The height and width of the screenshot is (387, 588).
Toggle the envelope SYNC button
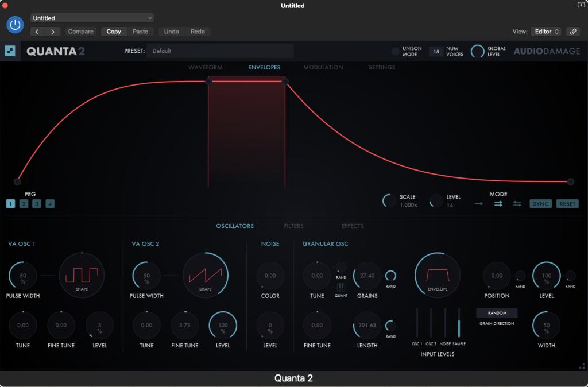point(540,204)
